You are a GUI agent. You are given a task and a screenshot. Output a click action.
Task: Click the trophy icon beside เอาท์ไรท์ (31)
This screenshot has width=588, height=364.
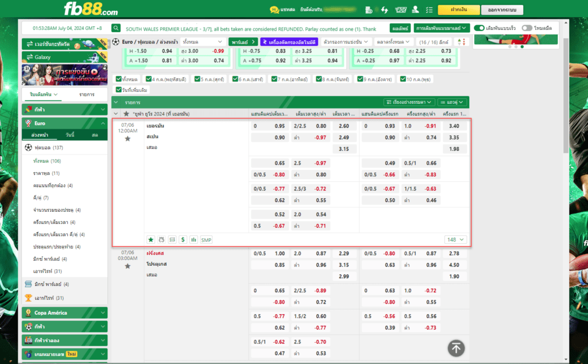(x=28, y=297)
